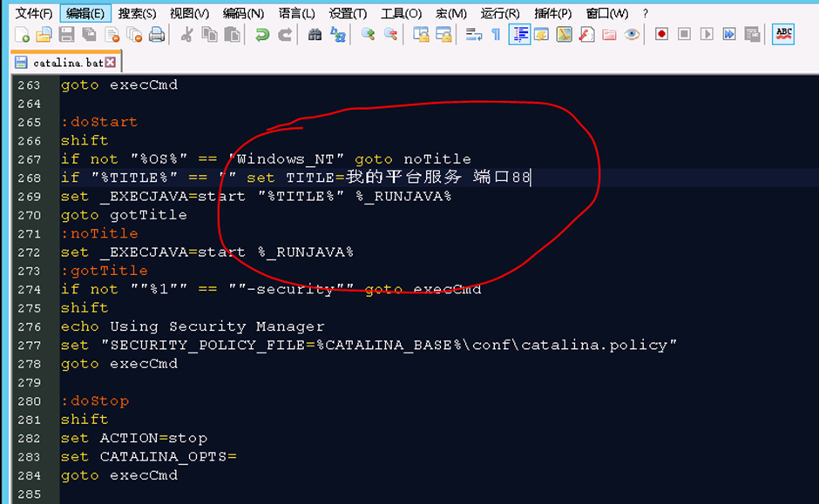The width and height of the screenshot is (819, 504).
Task: Open the 搜索(S) menu
Action: [137, 13]
